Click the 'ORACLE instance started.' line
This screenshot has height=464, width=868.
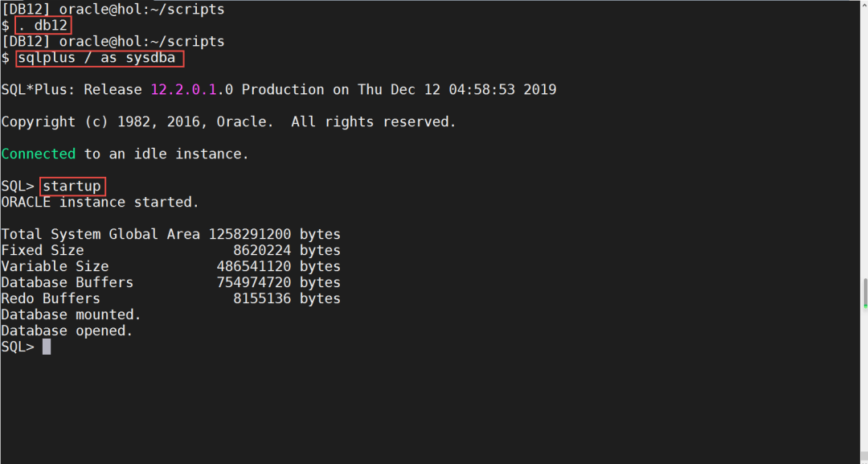(100, 202)
